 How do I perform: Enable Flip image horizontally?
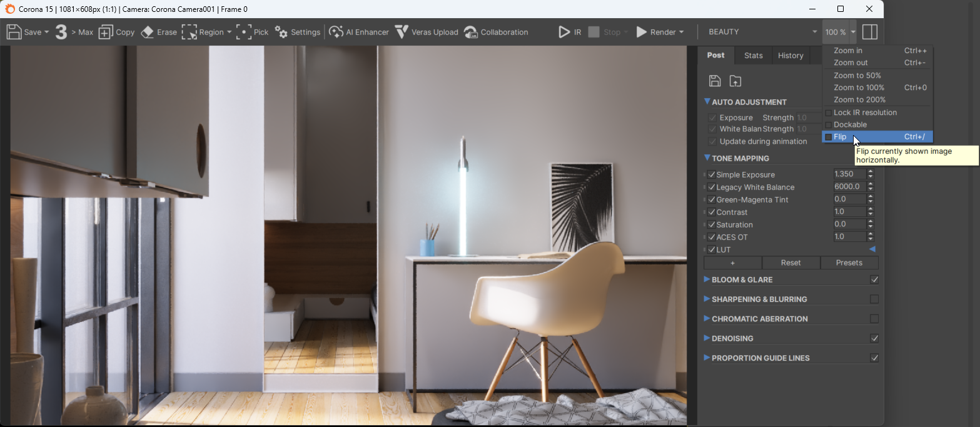click(x=877, y=136)
